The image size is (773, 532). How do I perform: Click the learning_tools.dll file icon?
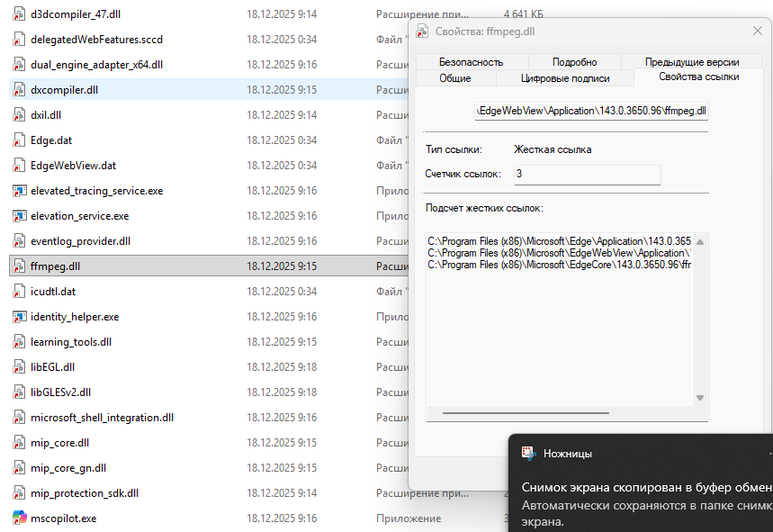point(19,342)
